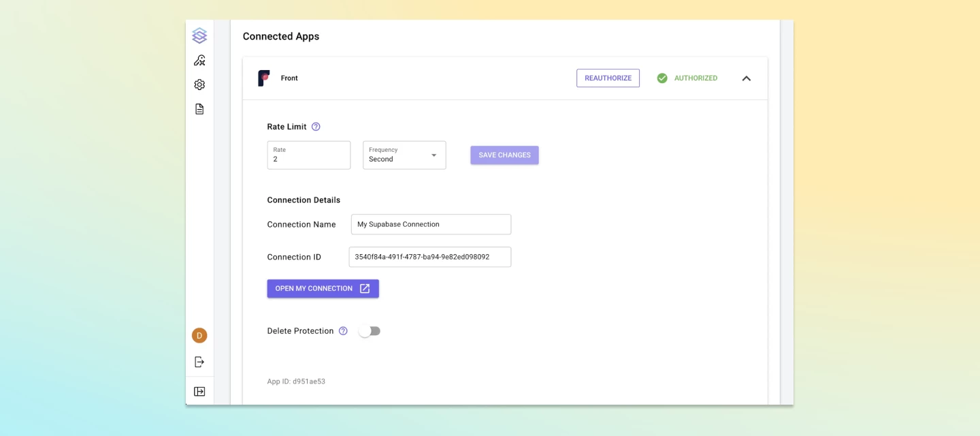The height and width of the screenshot is (436, 980).
Task: Open the document page sidebar icon
Action: tap(199, 109)
